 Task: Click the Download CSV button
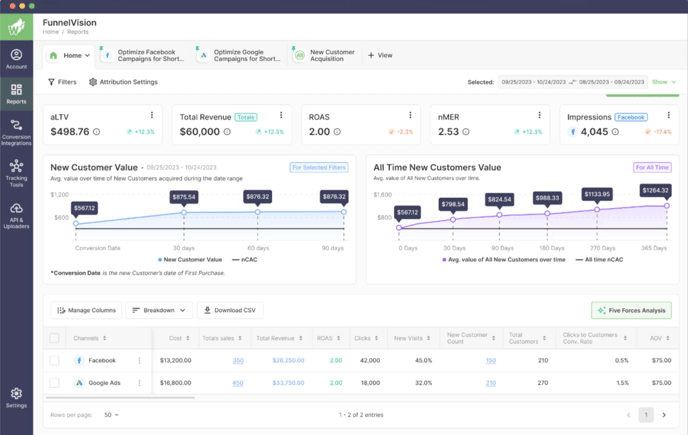(x=230, y=311)
